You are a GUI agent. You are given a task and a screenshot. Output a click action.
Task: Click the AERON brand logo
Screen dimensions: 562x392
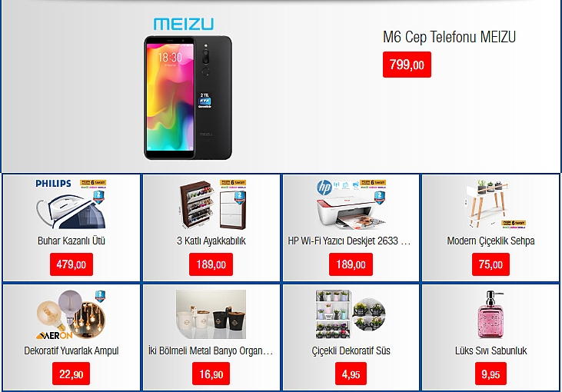(x=54, y=335)
